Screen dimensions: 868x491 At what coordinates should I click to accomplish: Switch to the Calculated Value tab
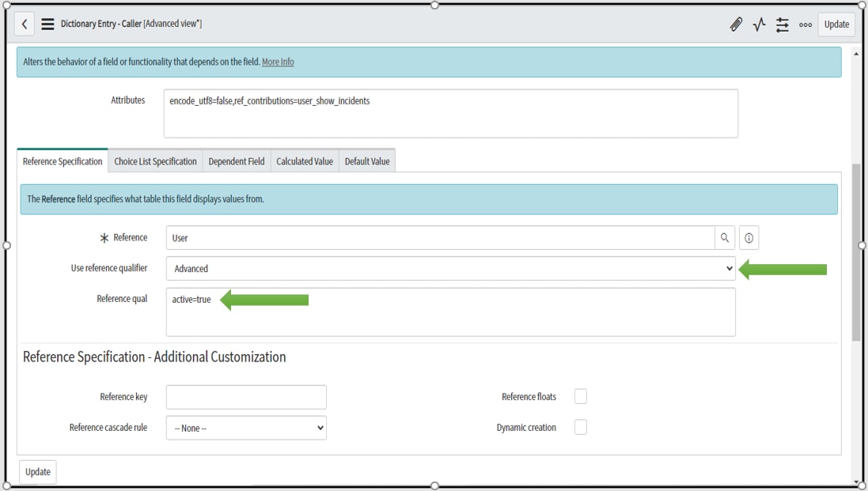305,161
